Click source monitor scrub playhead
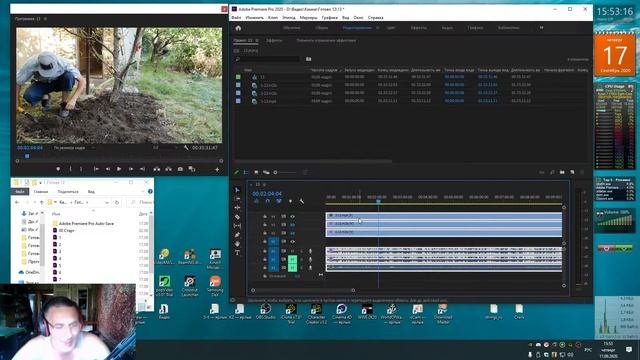Viewport: 640px width, 360px height. (x=27, y=156)
